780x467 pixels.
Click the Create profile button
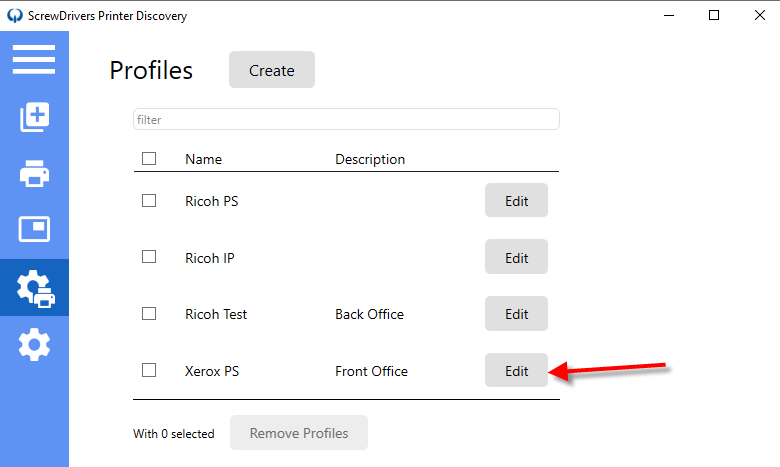point(272,70)
